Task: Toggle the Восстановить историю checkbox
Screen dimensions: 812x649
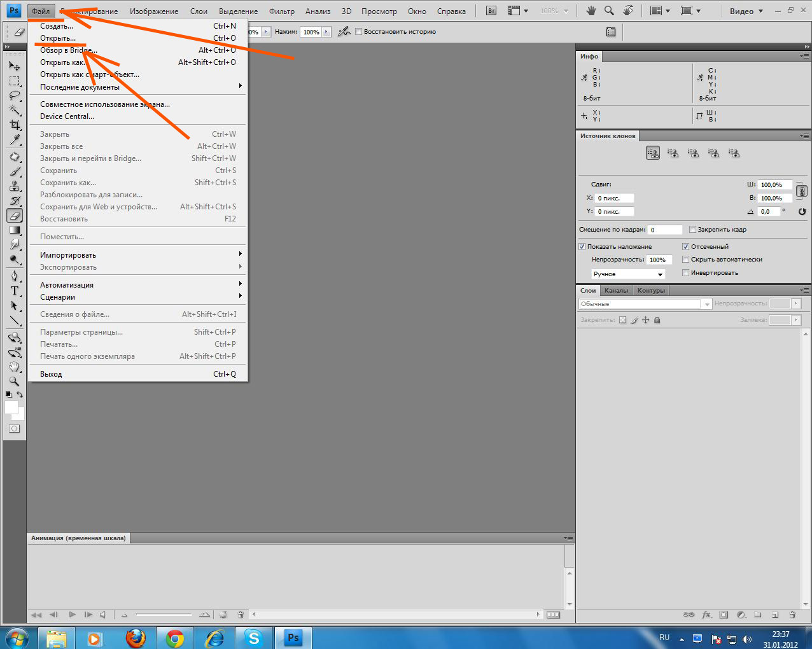Action: 359,32
